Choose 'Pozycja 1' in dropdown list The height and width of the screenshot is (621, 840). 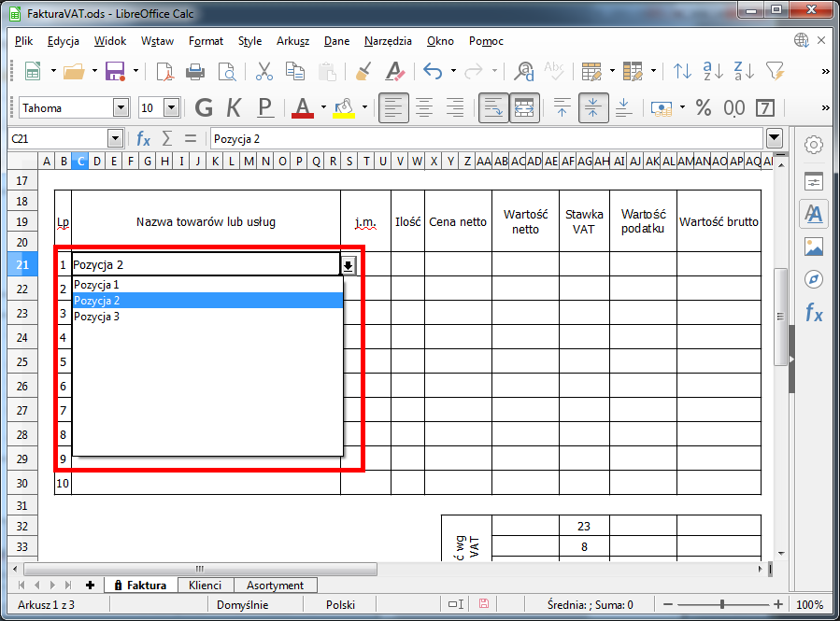coord(96,285)
